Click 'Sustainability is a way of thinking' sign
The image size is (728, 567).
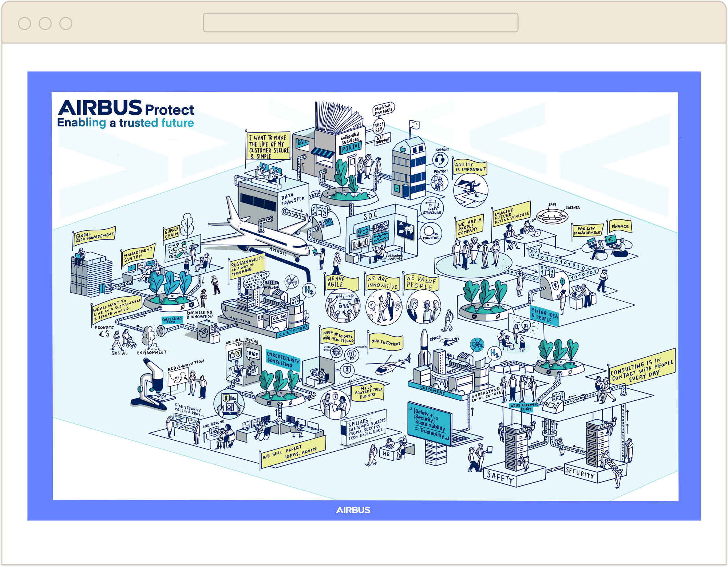(247, 267)
